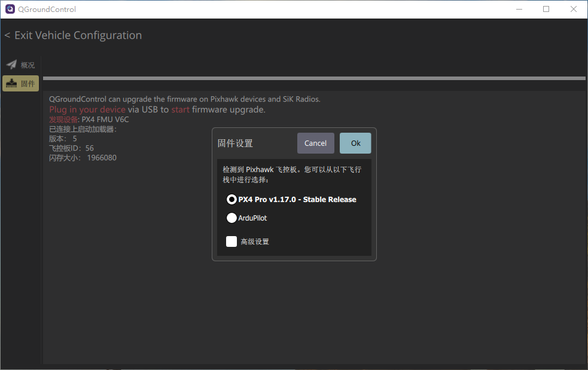Select the ArduPilot radio button
The height and width of the screenshot is (370, 588).
pos(231,218)
